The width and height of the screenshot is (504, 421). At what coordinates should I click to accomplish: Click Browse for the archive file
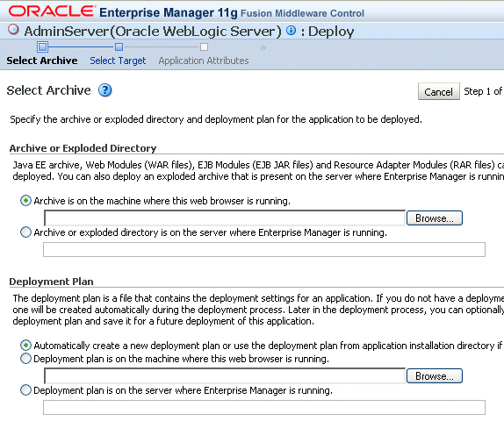(435, 218)
